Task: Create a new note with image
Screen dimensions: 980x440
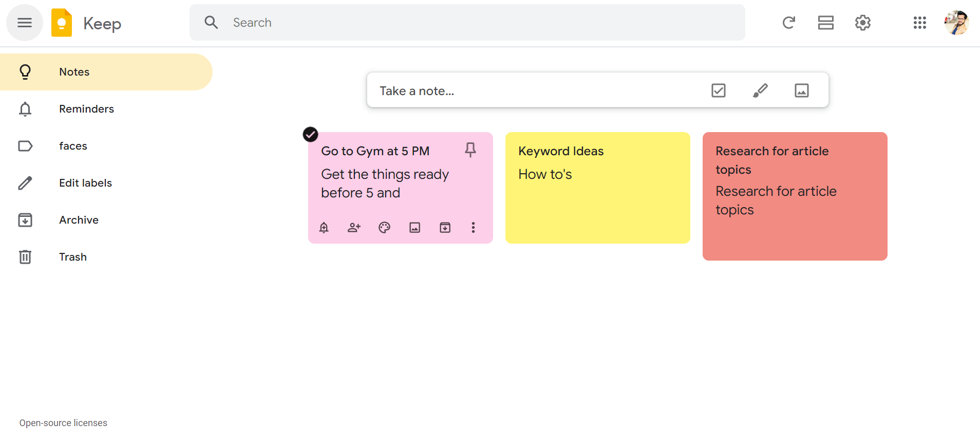Action: (x=801, y=90)
